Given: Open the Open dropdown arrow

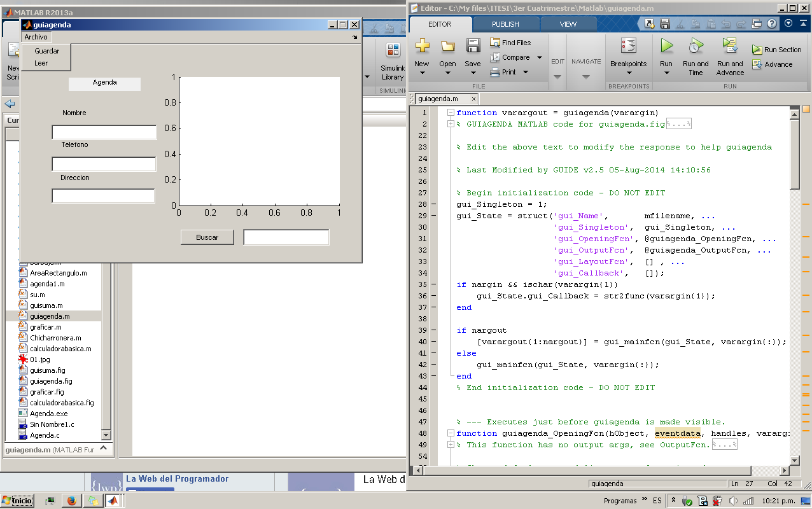Looking at the screenshot, I should (447, 73).
